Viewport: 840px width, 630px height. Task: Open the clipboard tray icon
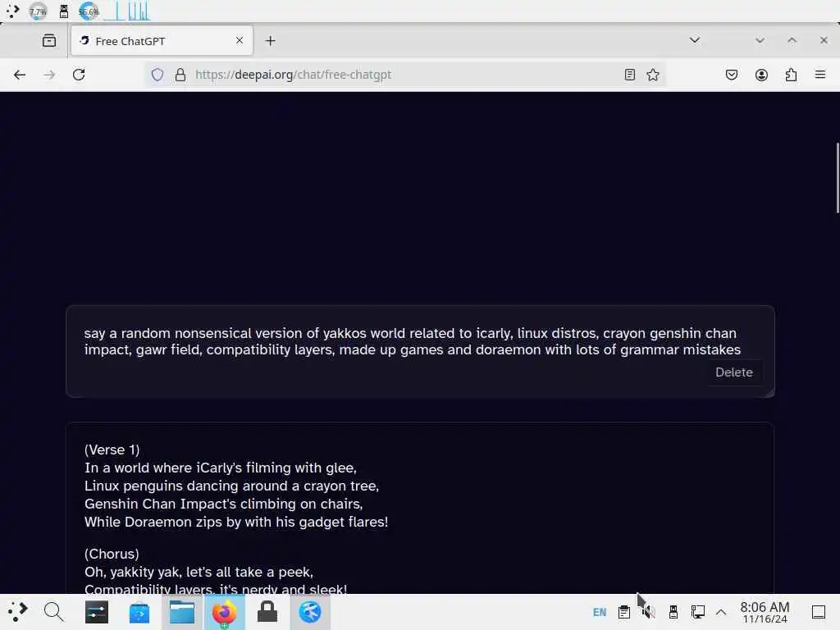pyautogui.click(x=624, y=612)
